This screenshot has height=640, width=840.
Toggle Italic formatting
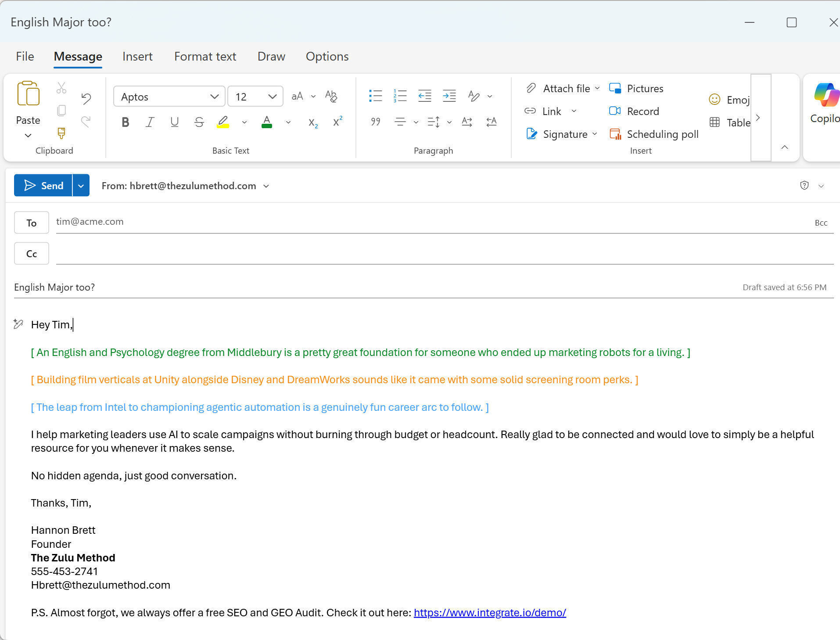150,122
